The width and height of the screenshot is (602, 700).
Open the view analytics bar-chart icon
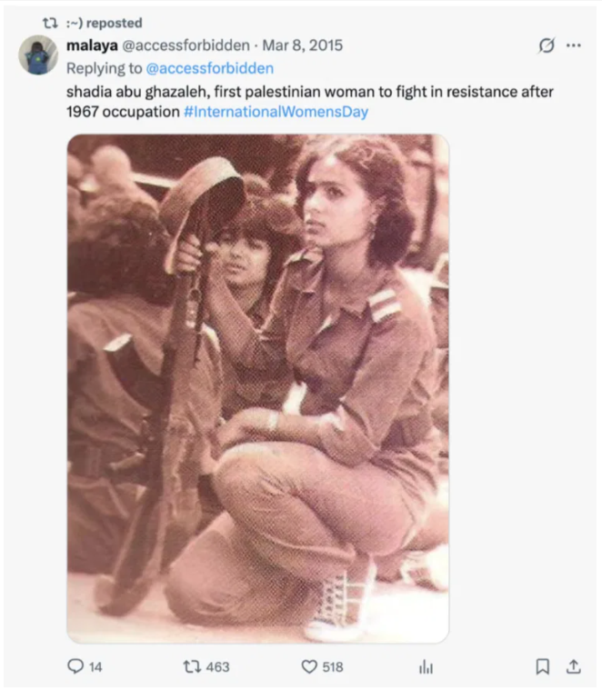(426, 666)
